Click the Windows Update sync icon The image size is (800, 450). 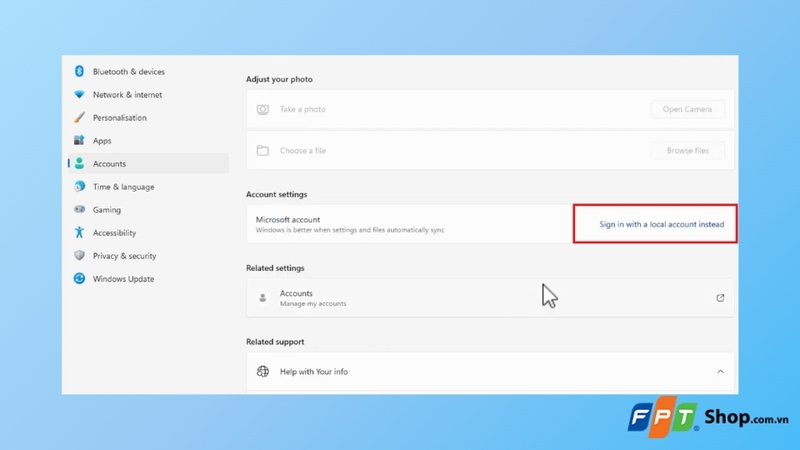pyautogui.click(x=79, y=278)
